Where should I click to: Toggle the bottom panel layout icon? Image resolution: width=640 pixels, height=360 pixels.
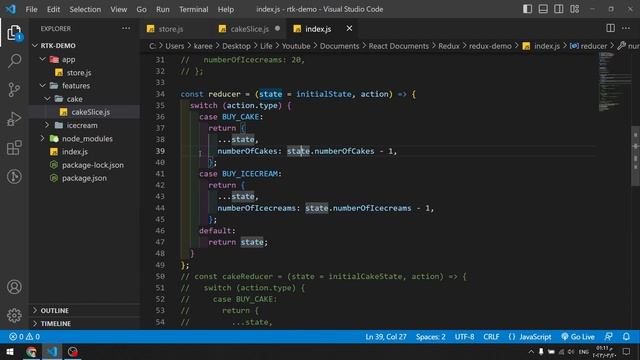[543, 9]
